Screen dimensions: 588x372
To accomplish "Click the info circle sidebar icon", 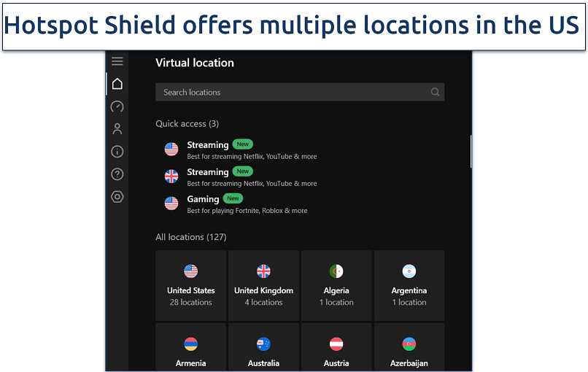I will (117, 152).
